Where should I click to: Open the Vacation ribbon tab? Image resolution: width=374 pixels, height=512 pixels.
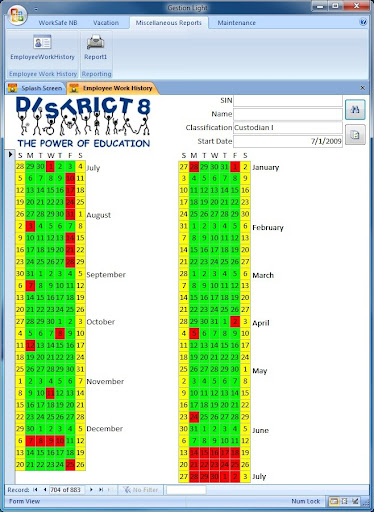click(x=106, y=23)
